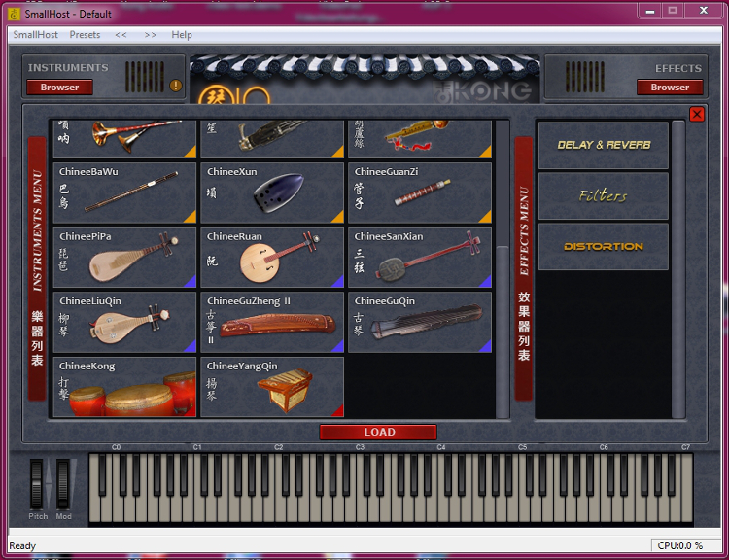Click the Pitch wheel
Screen dimensions: 729x560
pyautogui.click(x=37, y=484)
